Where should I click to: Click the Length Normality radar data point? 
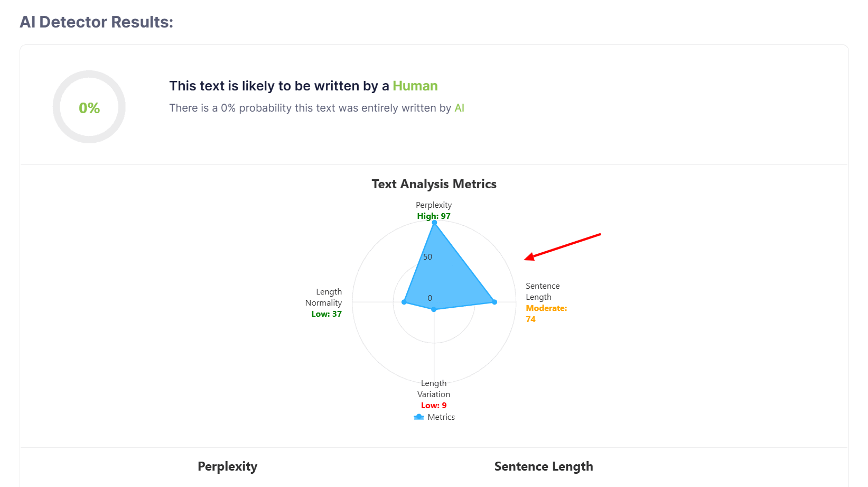pos(404,302)
